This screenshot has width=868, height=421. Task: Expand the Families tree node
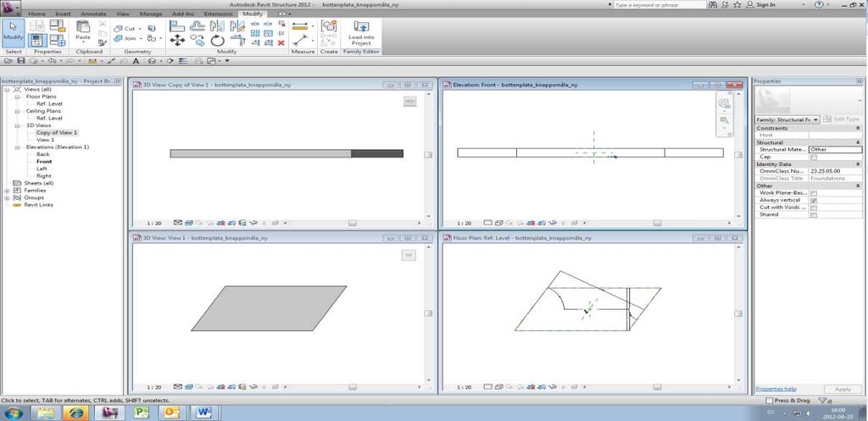click(x=7, y=191)
